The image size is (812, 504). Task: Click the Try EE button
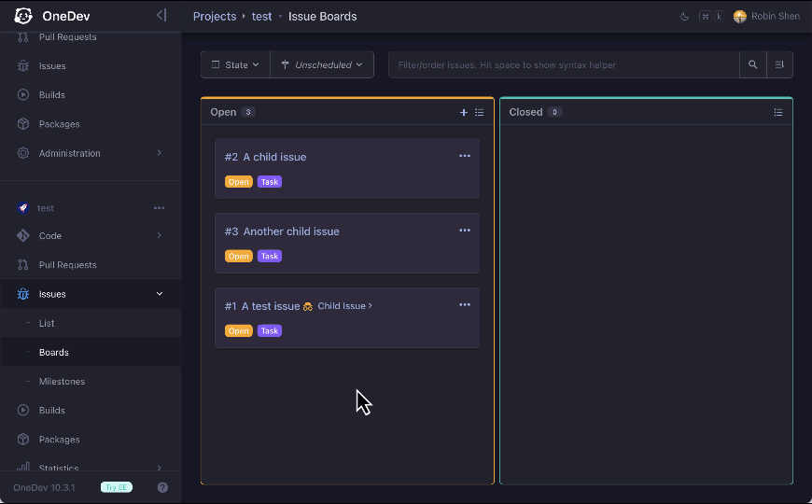click(x=116, y=487)
